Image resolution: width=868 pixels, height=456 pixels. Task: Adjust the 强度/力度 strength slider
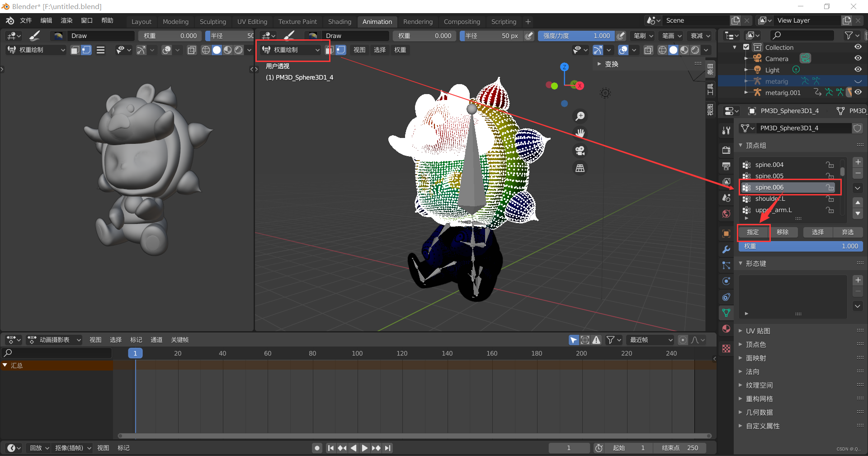pos(576,36)
